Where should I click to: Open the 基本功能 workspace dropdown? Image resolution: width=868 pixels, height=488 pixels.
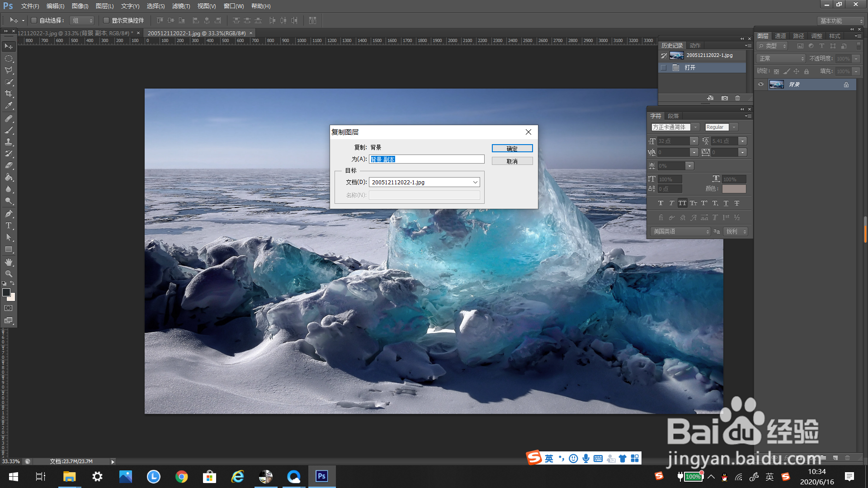pyautogui.click(x=840, y=21)
